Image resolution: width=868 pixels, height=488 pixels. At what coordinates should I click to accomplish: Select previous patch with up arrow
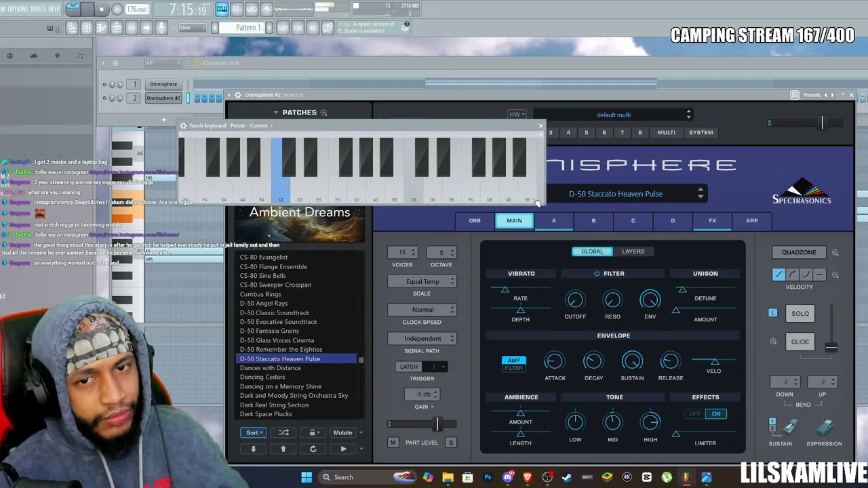[x=283, y=449]
